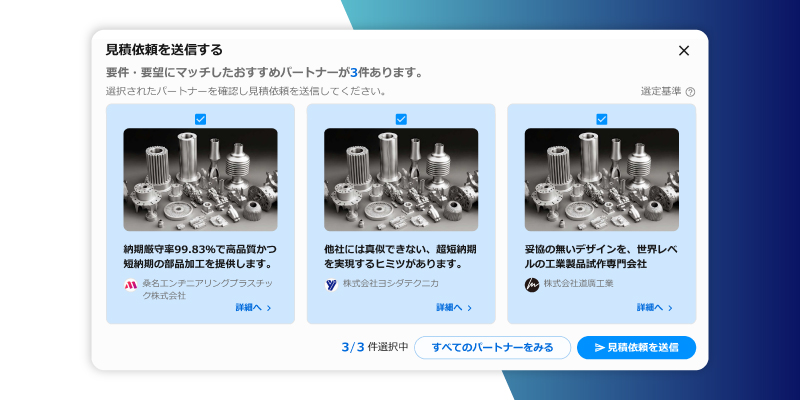Screen dimensions: 800x400
Task: Click the chevron arrow in the middle card
Action: (469, 308)
